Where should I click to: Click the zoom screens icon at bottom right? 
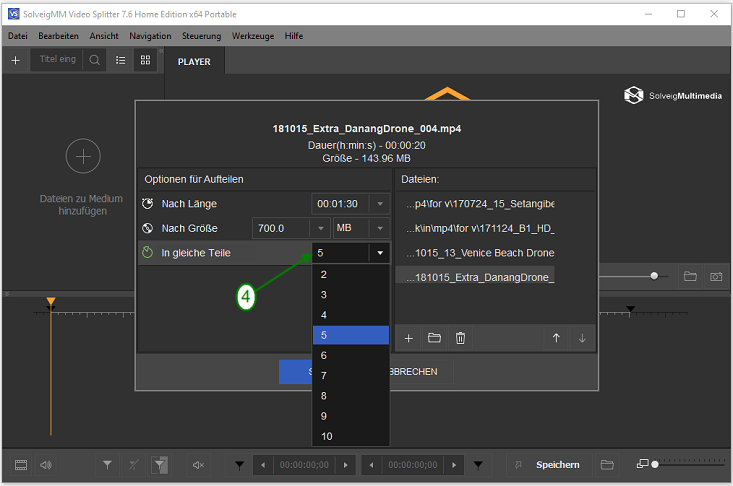tap(643, 464)
